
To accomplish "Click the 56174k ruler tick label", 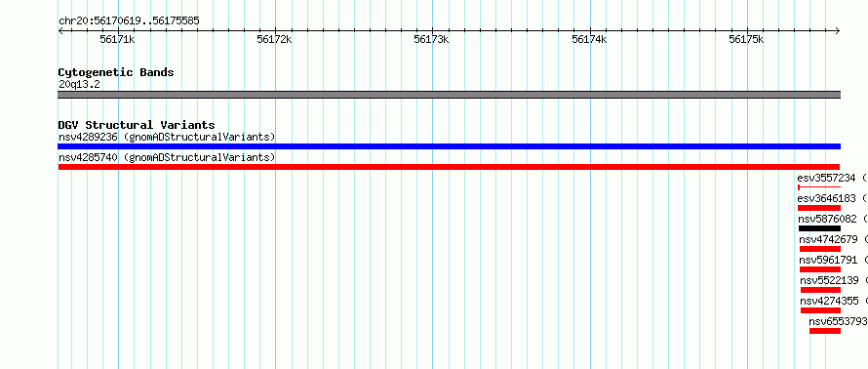I will point(589,39).
